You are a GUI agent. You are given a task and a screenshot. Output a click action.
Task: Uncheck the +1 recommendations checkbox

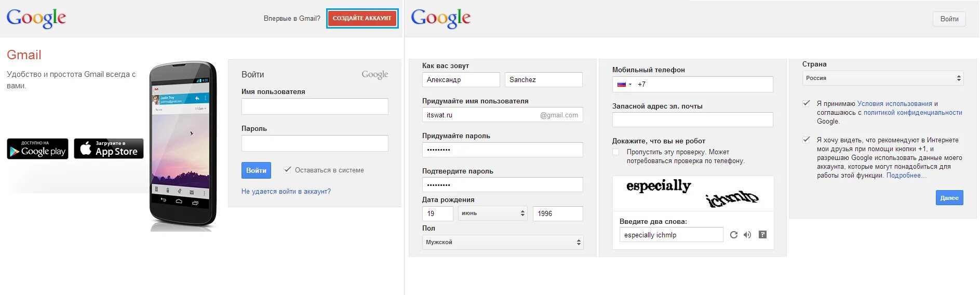(806, 140)
